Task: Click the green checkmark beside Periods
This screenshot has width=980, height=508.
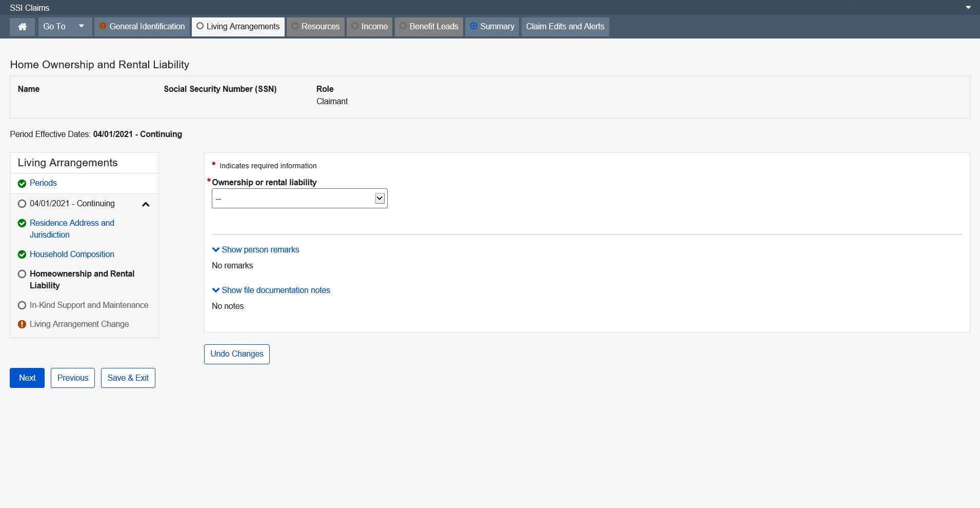Action: [22, 184]
